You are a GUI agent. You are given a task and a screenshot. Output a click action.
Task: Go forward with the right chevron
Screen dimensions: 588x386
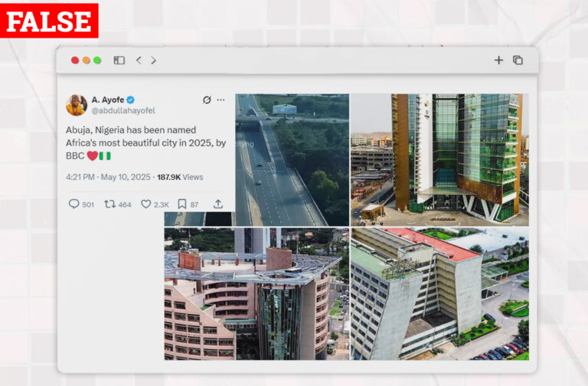point(153,60)
